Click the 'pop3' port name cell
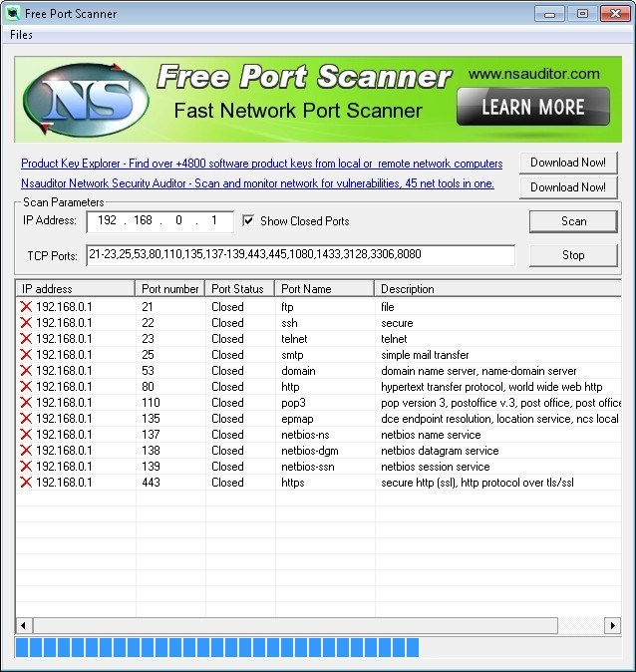 293,403
